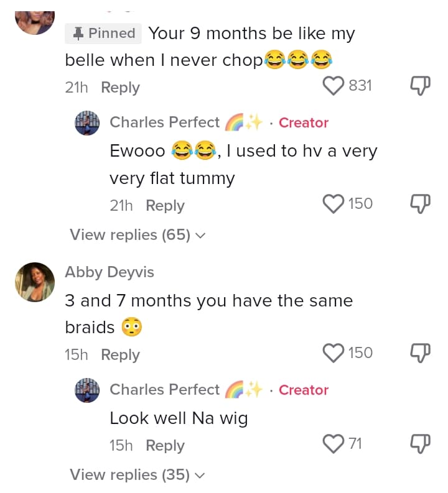Viewport: 448px width, 493px height.
Task: Open Abby Deyvis's profile from her name
Action: tap(110, 272)
